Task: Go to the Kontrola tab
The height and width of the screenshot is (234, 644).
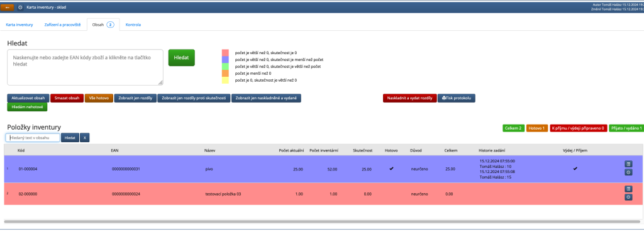Action: tap(133, 25)
